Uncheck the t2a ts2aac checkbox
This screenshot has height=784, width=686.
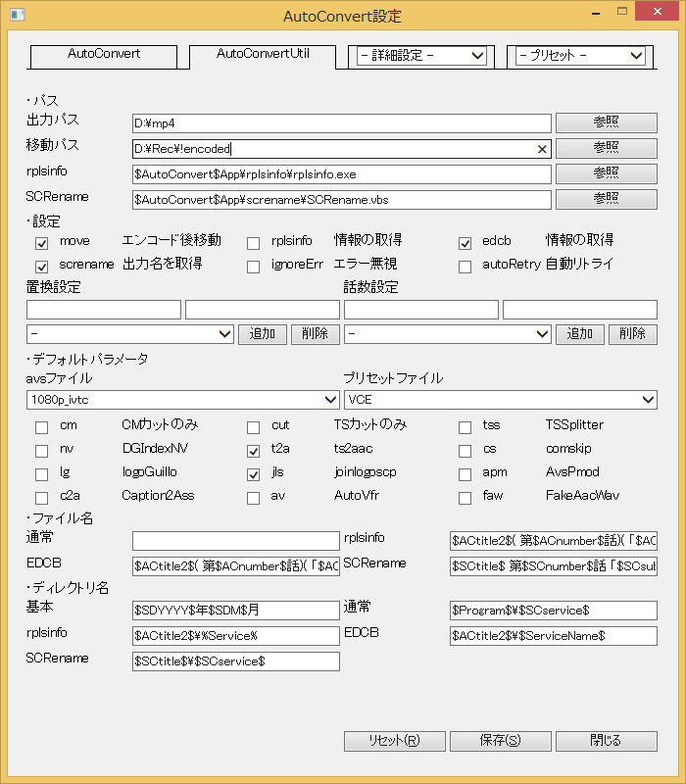(x=254, y=452)
